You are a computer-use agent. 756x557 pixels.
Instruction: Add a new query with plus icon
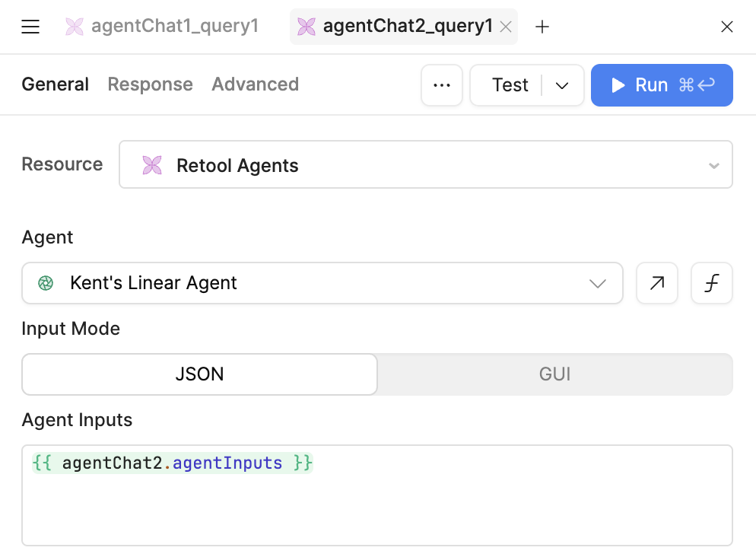(542, 27)
